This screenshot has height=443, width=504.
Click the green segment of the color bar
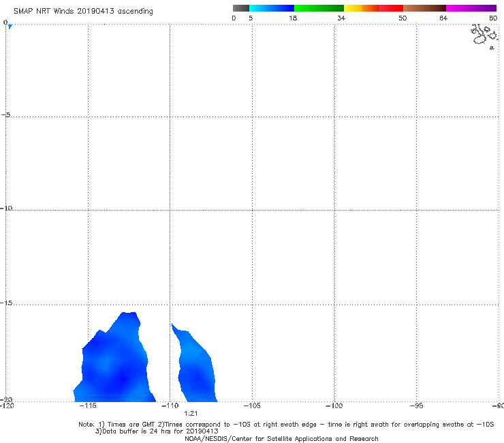pos(319,8)
